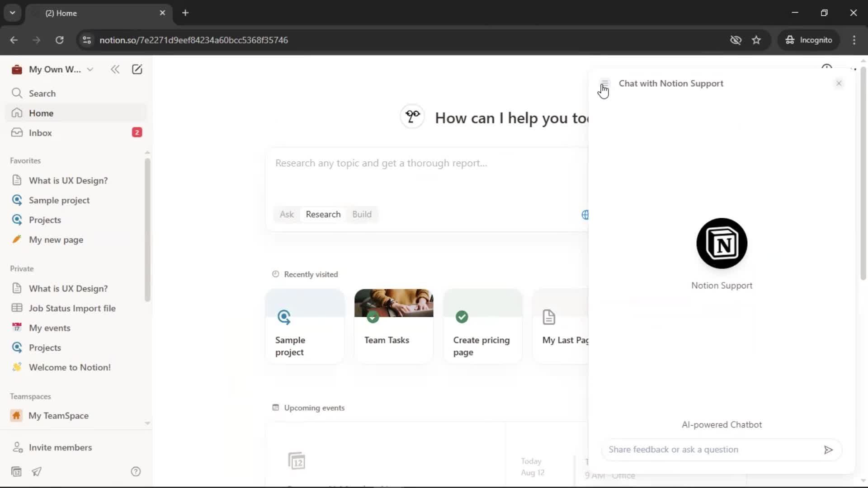
Task: Select the Ask mode tab
Action: pos(287,214)
